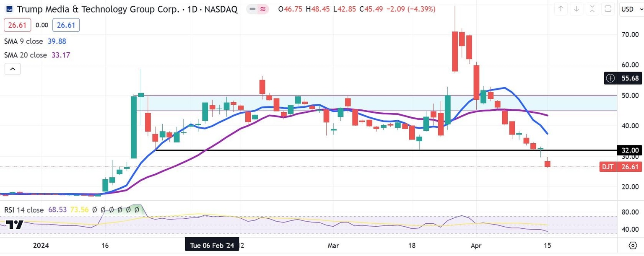Click the maximize chart pane icon
The image size is (644, 256).
pos(607,9)
